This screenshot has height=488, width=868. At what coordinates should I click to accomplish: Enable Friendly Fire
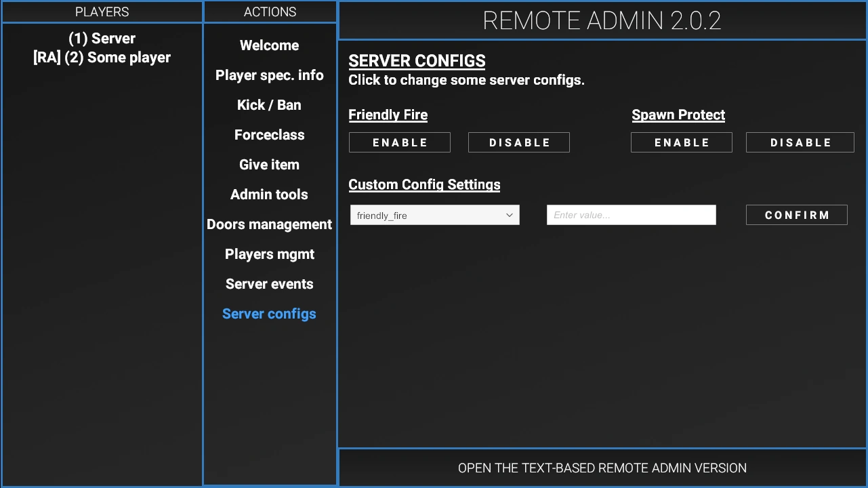[x=400, y=142]
